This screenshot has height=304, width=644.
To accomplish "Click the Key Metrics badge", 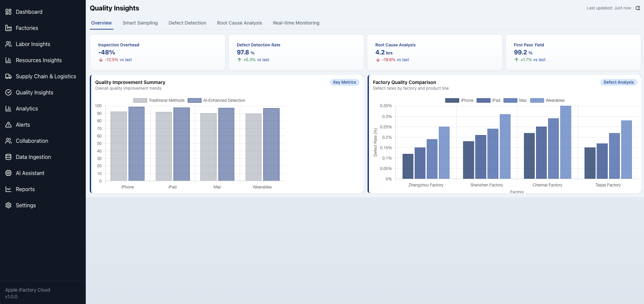I will [x=344, y=82].
